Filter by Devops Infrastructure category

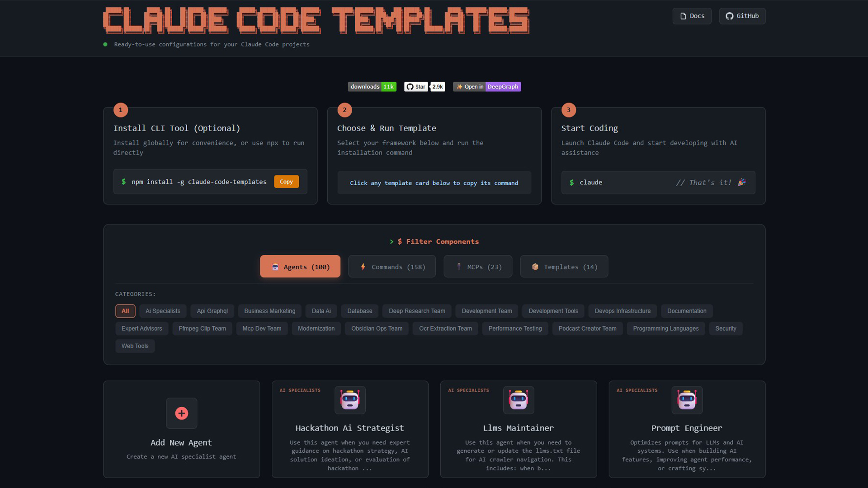(623, 311)
